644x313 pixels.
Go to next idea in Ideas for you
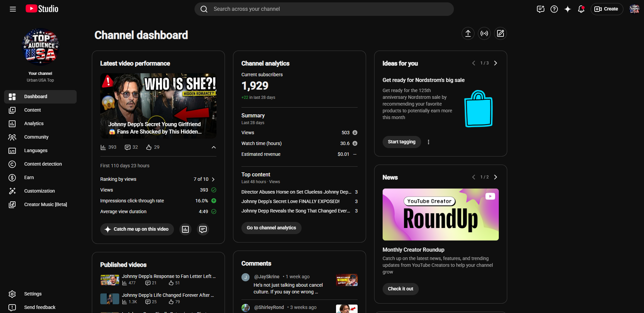[495, 63]
